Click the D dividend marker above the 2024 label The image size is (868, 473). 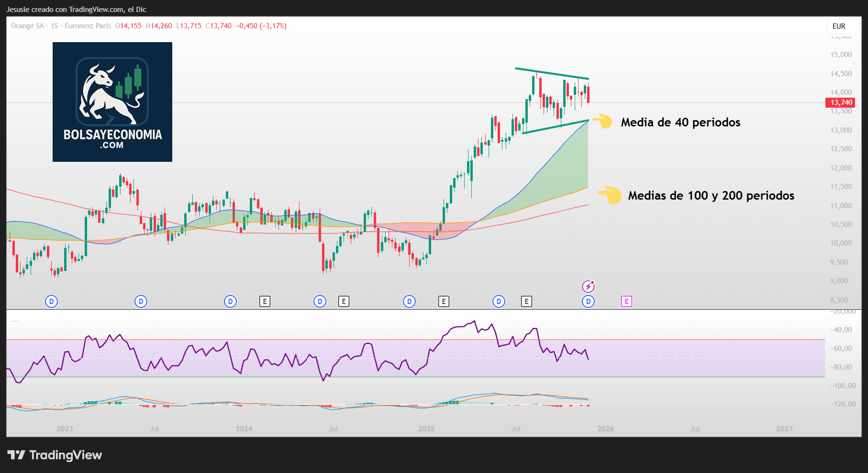click(230, 302)
